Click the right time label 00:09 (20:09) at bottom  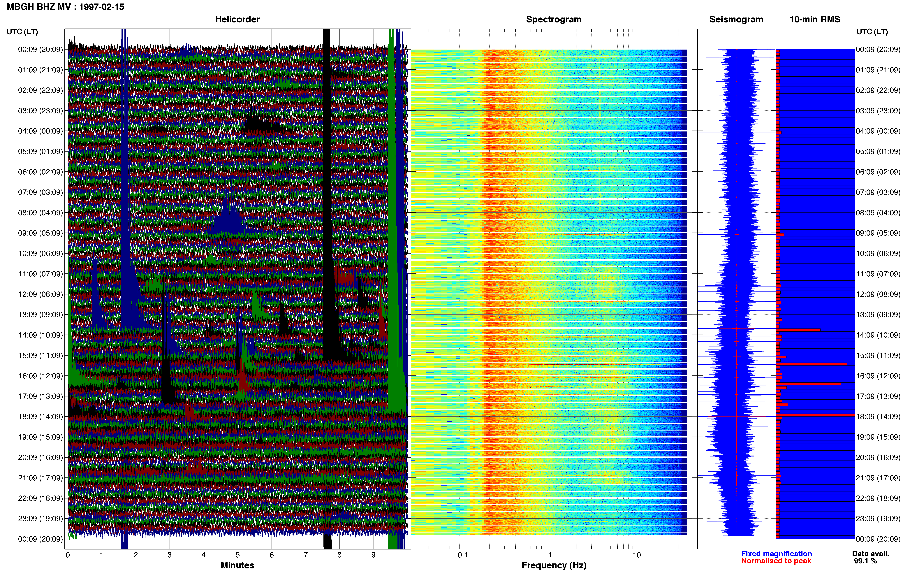pos(878,539)
